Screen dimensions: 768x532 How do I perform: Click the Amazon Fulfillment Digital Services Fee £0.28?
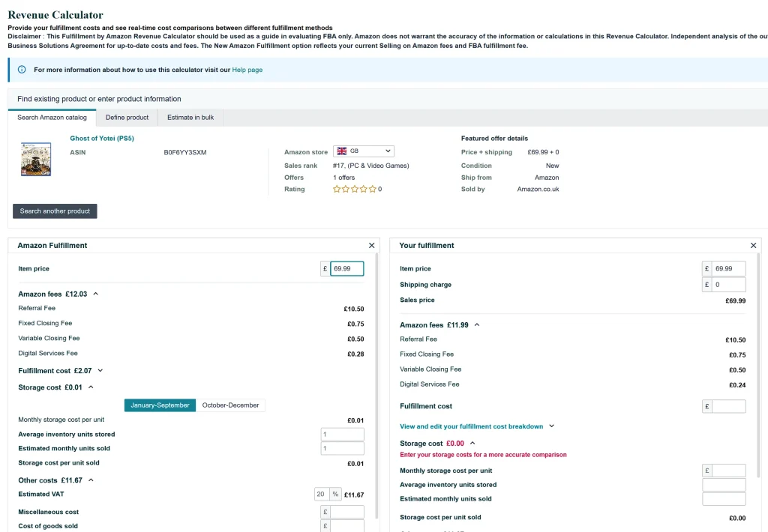coord(355,354)
